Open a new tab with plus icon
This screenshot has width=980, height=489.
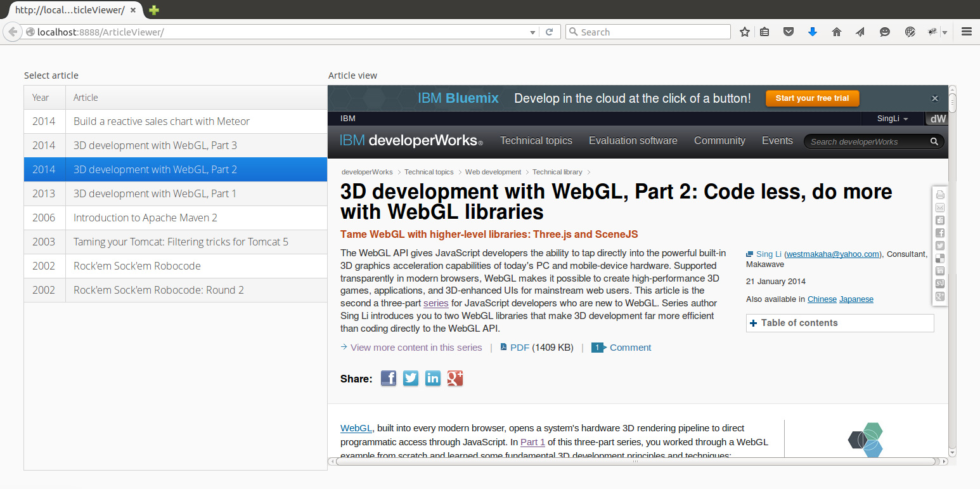(x=153, y=10)
